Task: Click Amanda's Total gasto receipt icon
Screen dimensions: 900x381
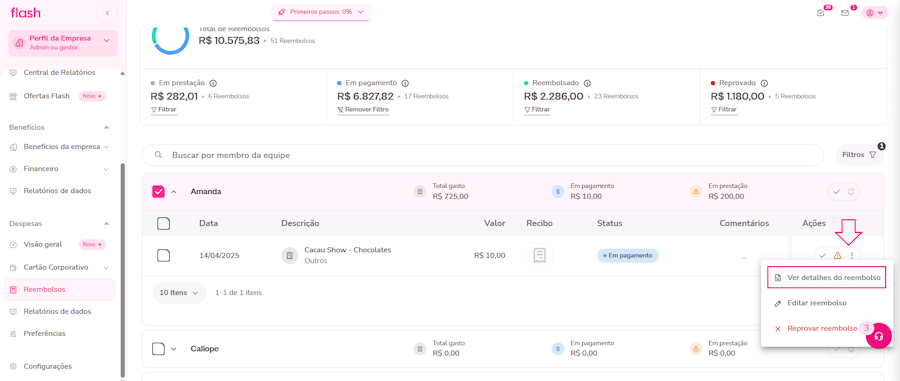Action: pos(421,192)
